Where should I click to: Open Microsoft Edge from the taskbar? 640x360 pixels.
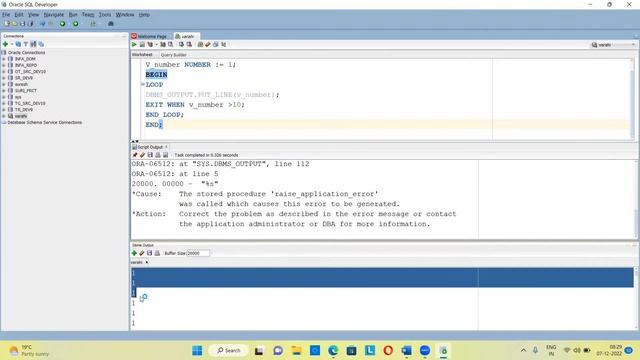(333, 351)
